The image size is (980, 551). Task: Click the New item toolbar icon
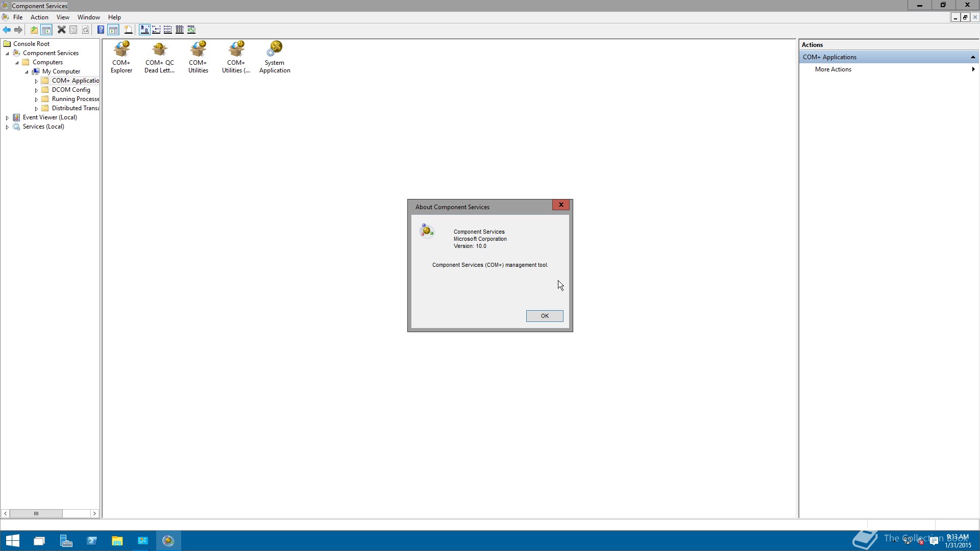129,30
